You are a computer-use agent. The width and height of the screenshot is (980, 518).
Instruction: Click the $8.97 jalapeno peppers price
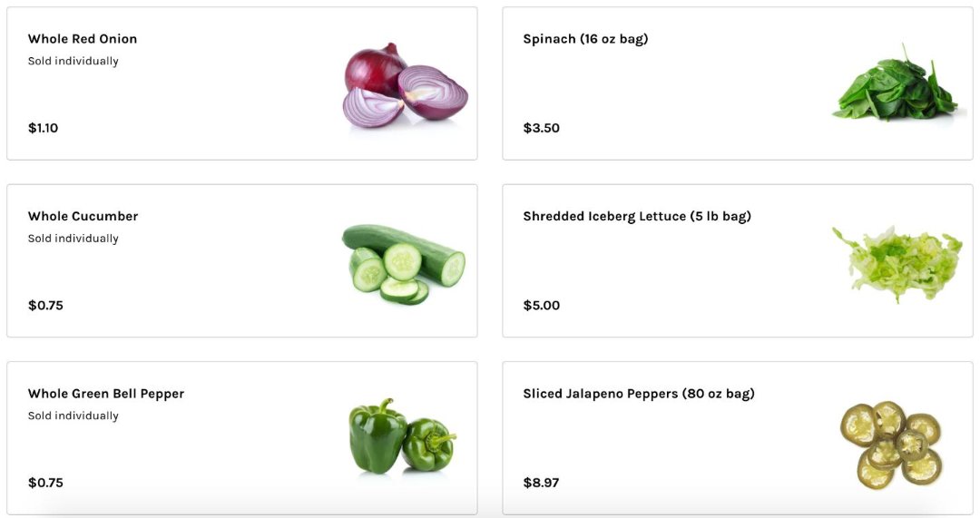pos(542,483)
